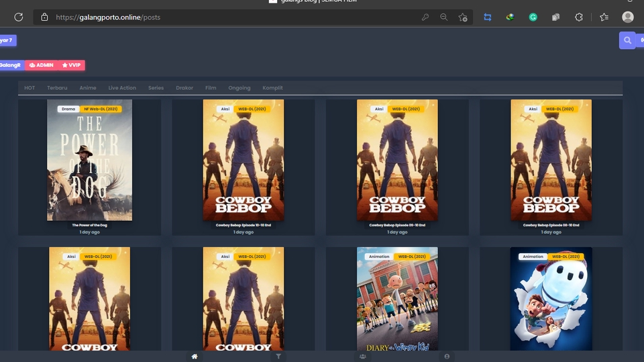The height and width of the screenshot is (362, 644).
Task: Select the Drakor tab
Action: 184,87
